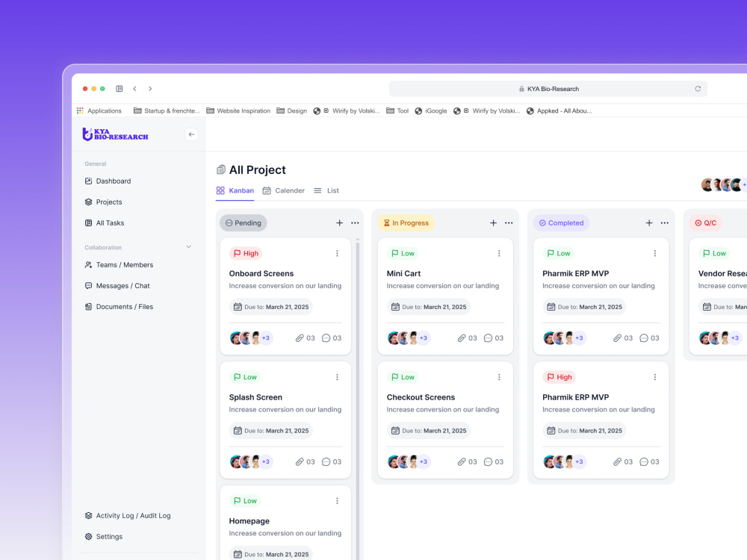Image resolution: width=747 pixels, height=560 pixels.
Task: Open Pending column more options
Action: (355, 223)
